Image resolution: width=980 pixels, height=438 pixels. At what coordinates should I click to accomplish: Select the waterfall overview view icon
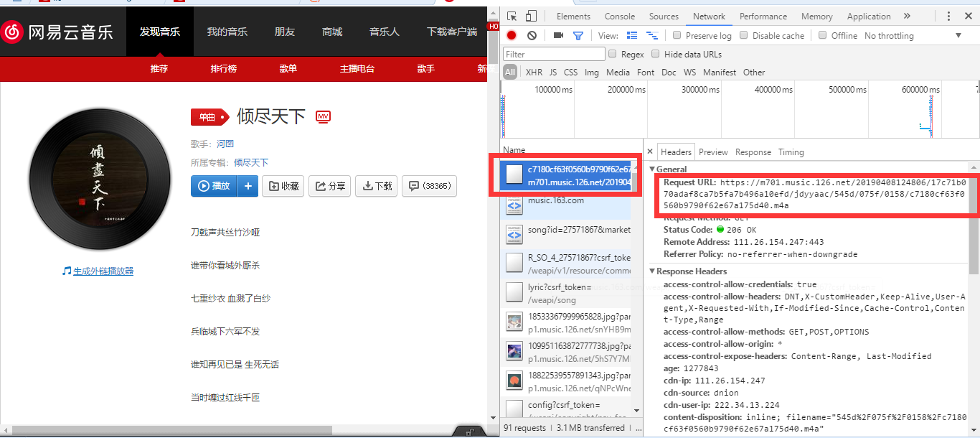pyautogui.click(x=652, y=35)
